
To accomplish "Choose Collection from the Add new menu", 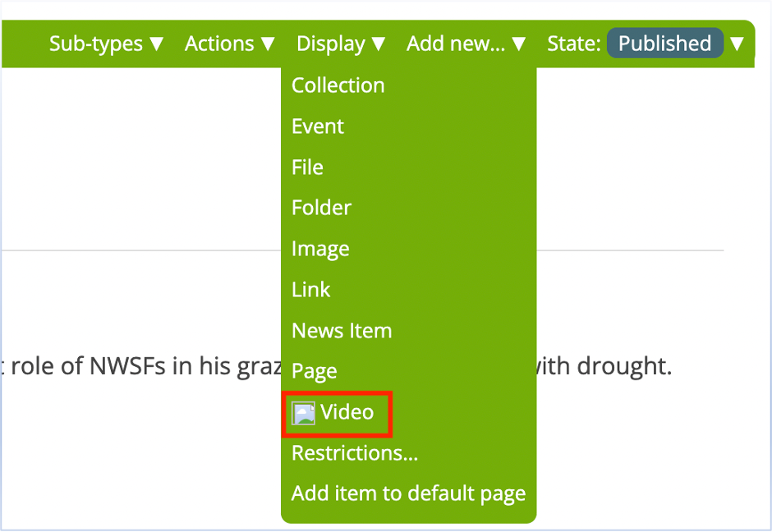I will point(338,85).
